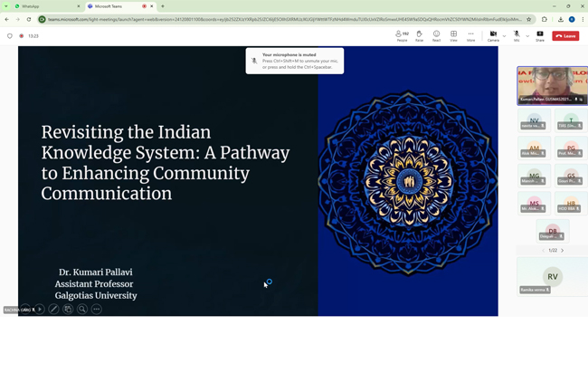Close the Microsoft Teams tab
Viewport: 588px width, 392px height.
tap(152, 6)
